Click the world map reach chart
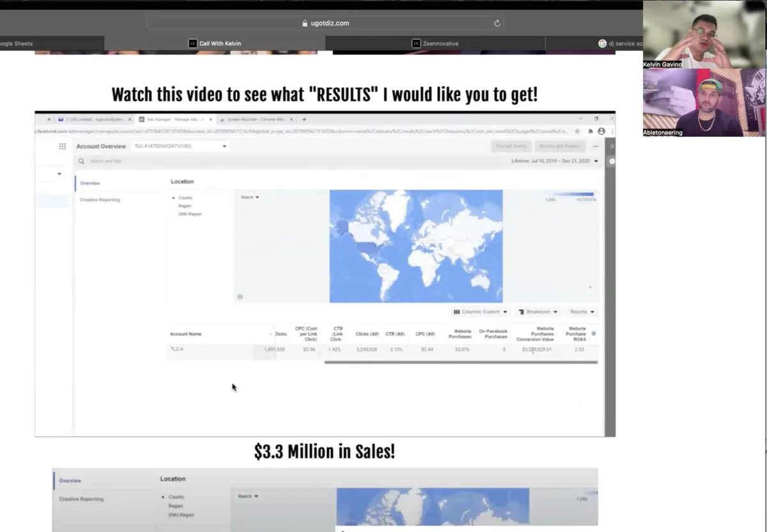 tap(416, 246)
